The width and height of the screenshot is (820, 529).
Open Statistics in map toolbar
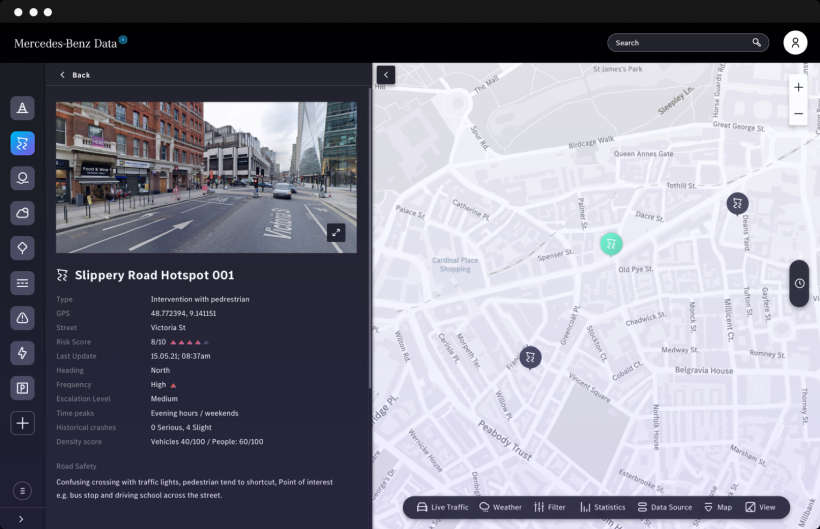tap(603, 507)
